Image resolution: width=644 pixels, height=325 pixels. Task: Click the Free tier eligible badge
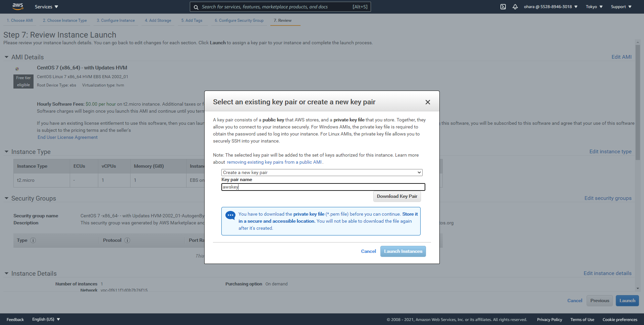(x=23, y=82)
